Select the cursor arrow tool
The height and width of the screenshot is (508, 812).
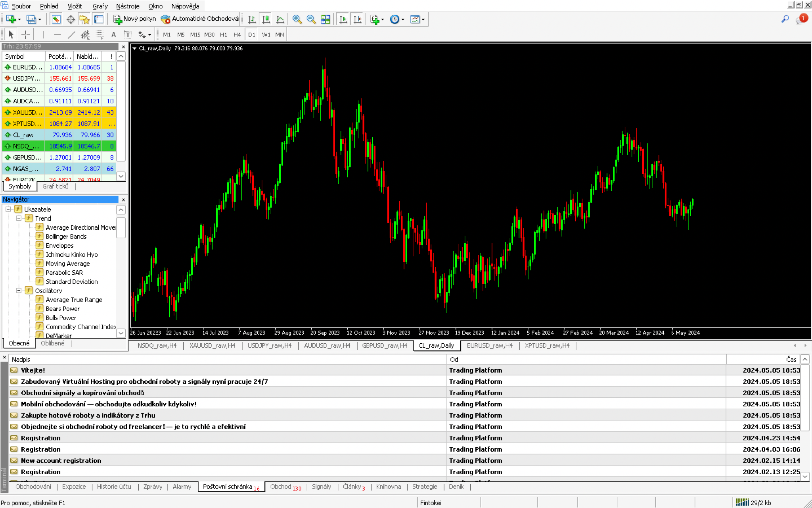[x=11, y=35]
